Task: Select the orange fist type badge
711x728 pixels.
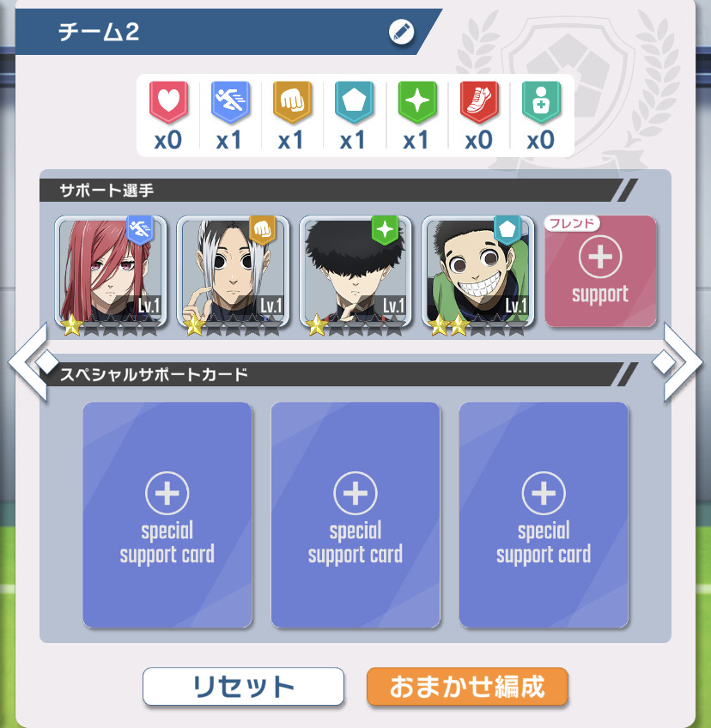Action: coord(292,101)
